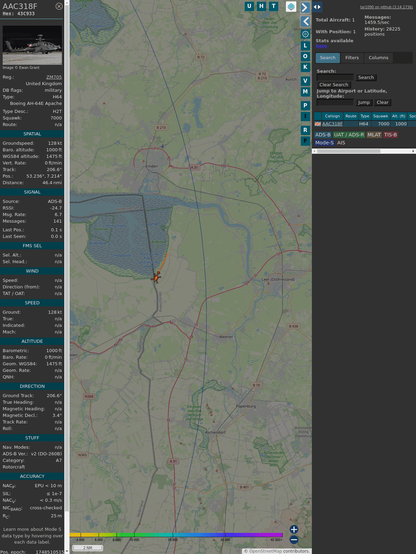The height and width of the screenshot is (554, 416).
Task: Sort table by Type column
Action: click(x=365, y=116)
